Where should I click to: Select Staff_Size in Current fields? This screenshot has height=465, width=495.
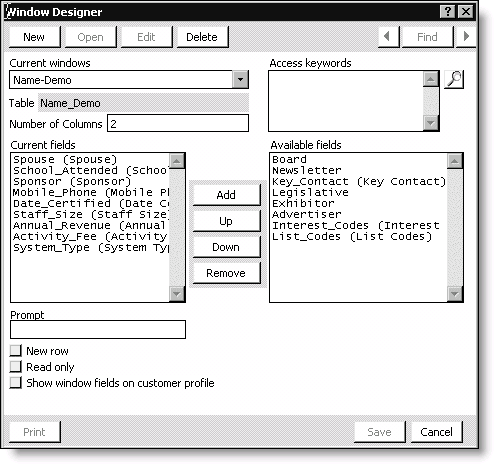[x=90, y=214]
